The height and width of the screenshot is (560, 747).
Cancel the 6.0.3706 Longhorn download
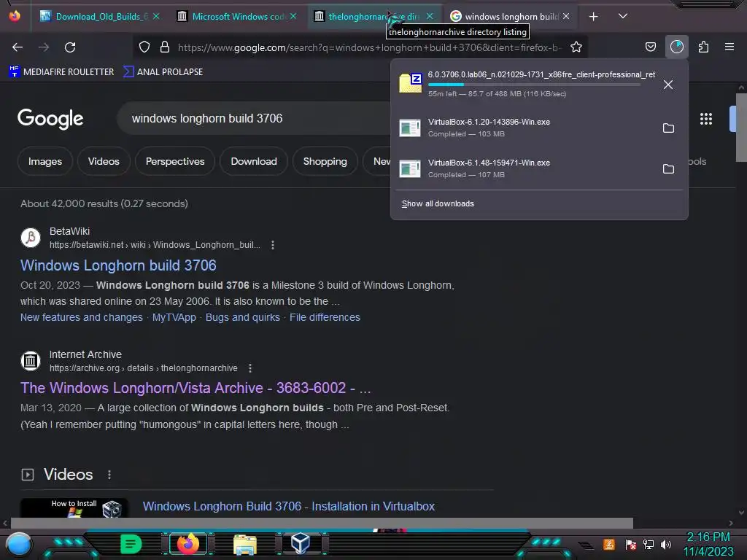click(668, 85)
